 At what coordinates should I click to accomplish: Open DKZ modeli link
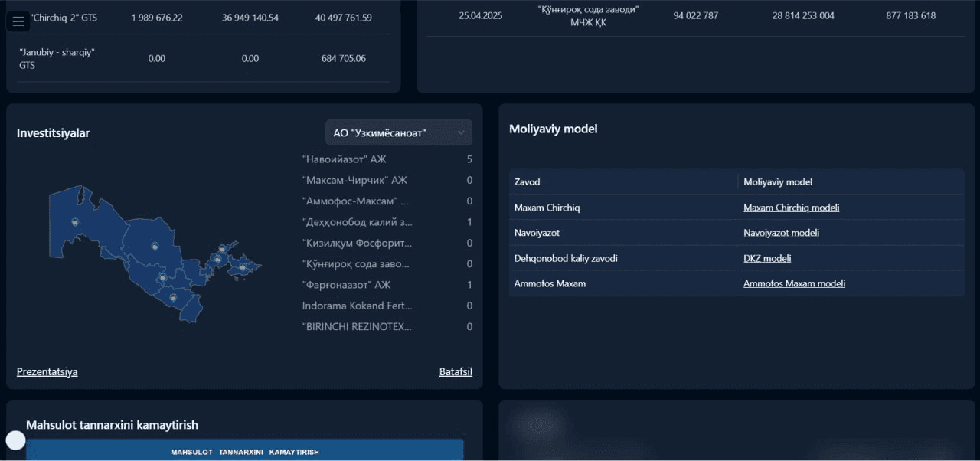pos(767,258)
